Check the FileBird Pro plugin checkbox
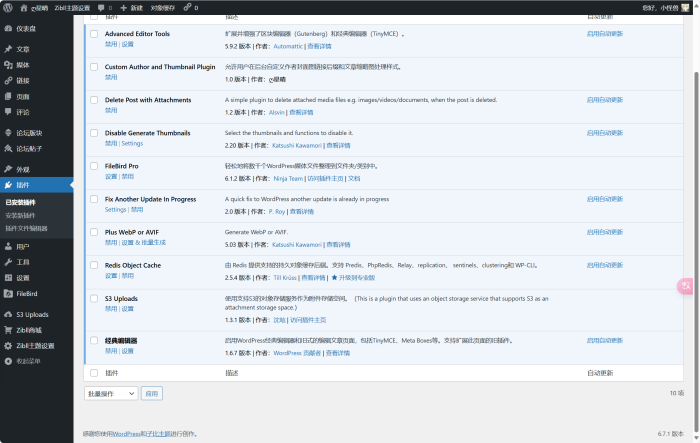Image resolution: width=700 pixels, height=443 pixels. coord(94,166)
